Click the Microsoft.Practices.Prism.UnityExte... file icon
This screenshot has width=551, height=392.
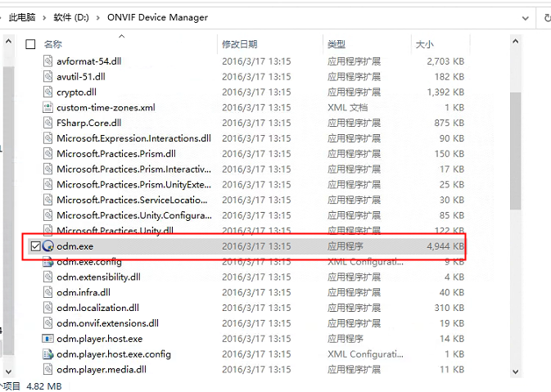47,185
